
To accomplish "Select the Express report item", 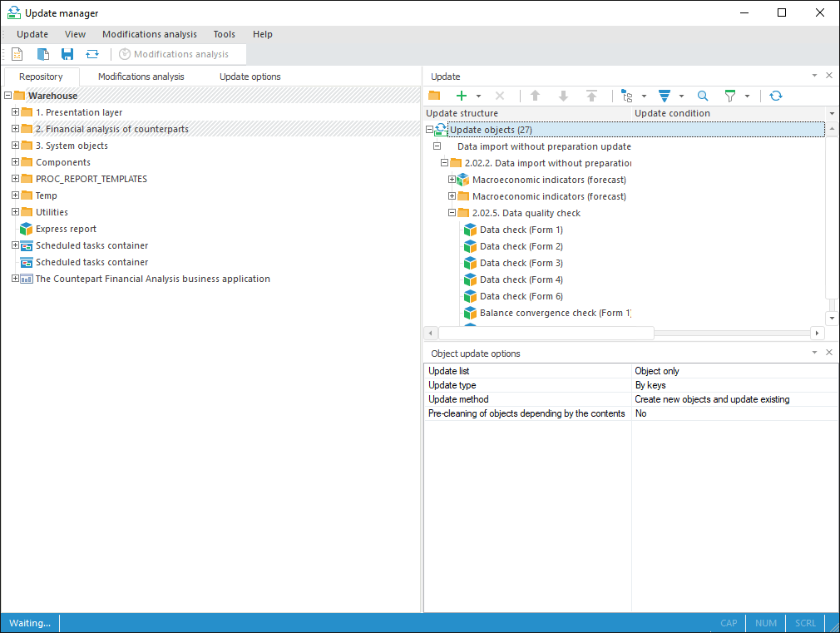I will (x=66, y=229).
